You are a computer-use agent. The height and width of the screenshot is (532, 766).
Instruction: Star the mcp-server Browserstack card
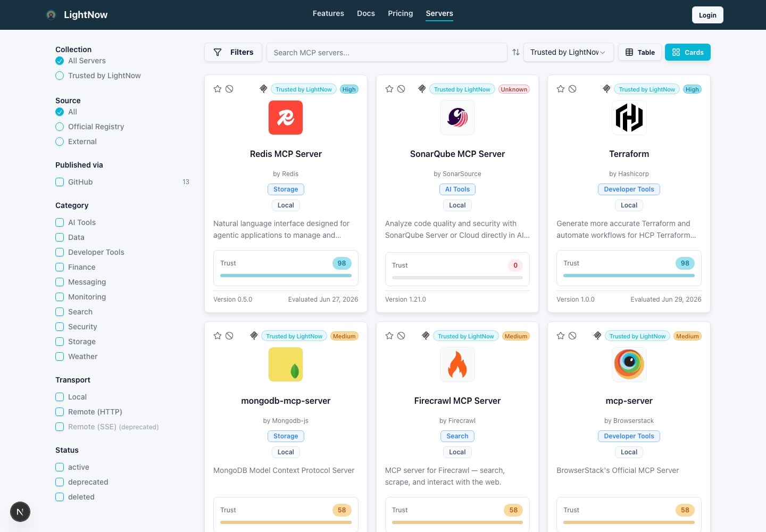point(561,336)
